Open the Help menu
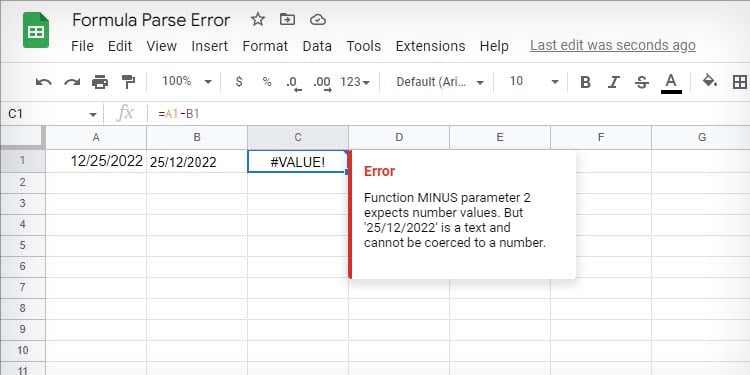The width and height of the screenshot is (750, 375). click(494, 46)
